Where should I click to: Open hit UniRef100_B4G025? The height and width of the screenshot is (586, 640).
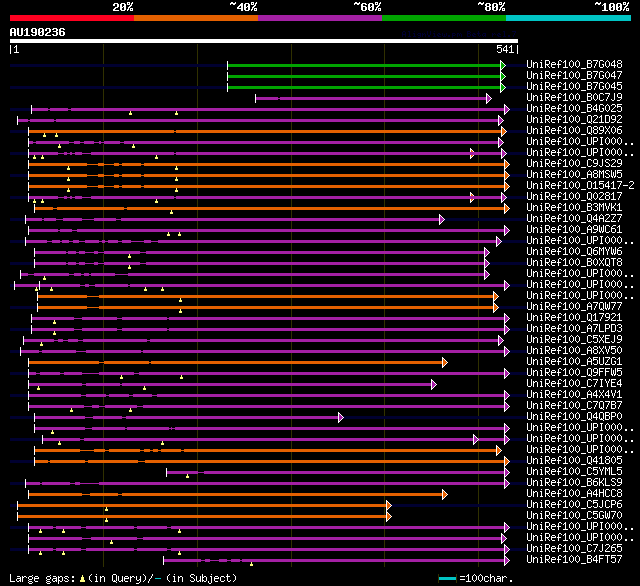pos(574,108)
